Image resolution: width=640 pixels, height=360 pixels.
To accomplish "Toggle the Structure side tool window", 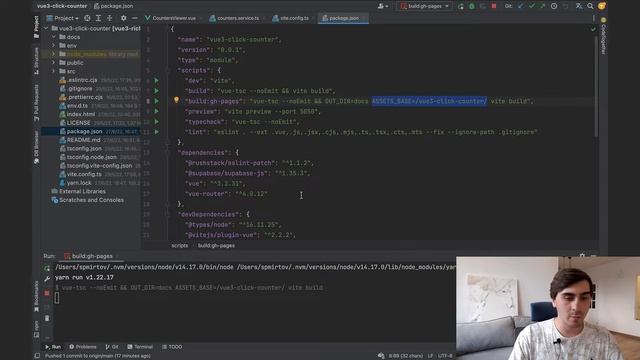I will click(36, 60).
